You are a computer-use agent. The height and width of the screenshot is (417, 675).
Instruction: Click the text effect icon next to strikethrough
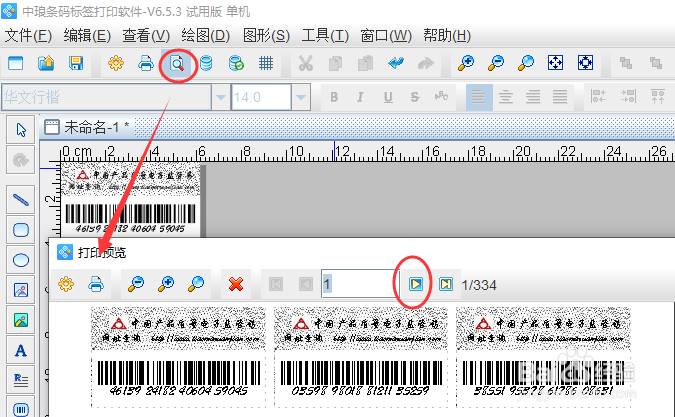pyautogui.click(x=441, y=96)
